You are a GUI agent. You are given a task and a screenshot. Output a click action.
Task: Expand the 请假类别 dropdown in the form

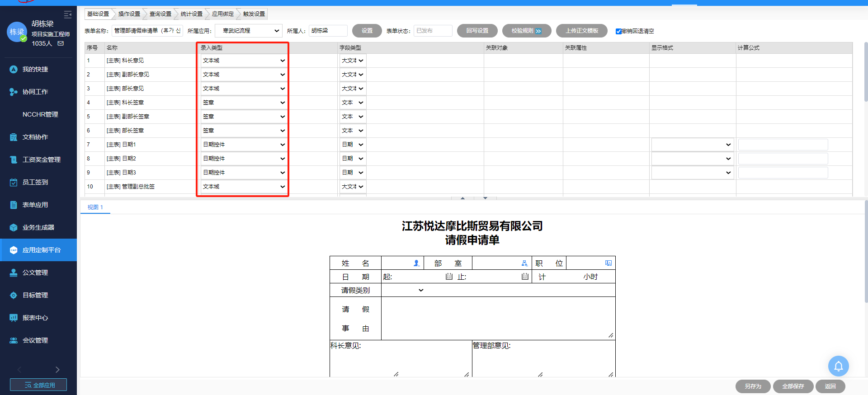pos(421,290)
